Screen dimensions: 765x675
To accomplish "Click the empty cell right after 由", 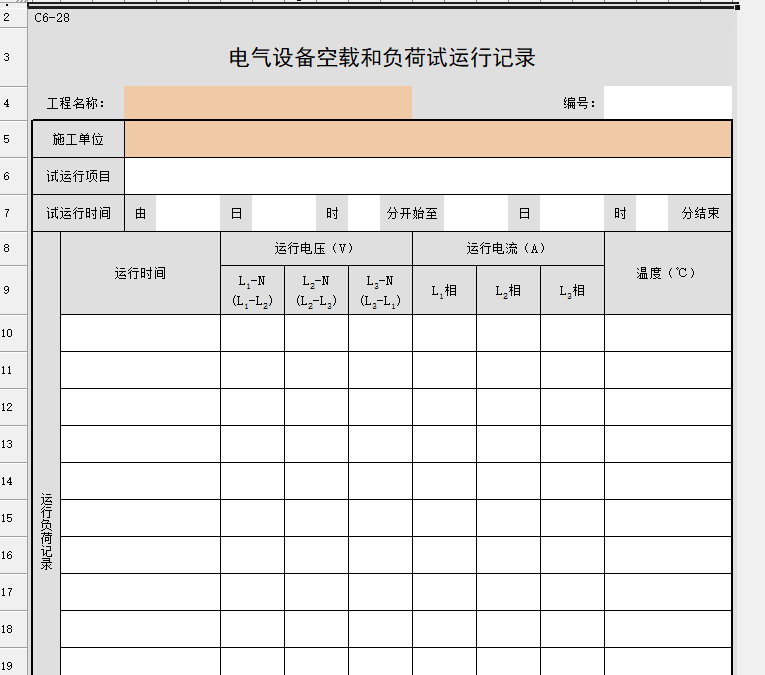I will (188, 213).
